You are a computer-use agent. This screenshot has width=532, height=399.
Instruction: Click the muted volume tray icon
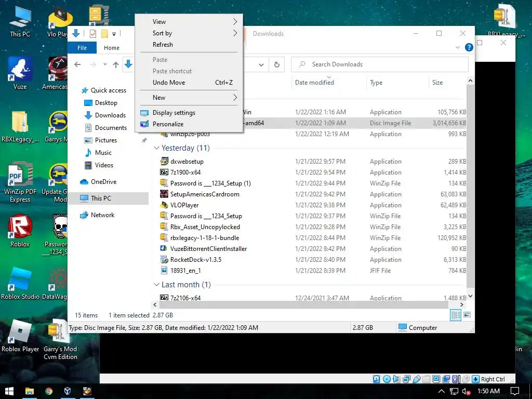point(466,391)
